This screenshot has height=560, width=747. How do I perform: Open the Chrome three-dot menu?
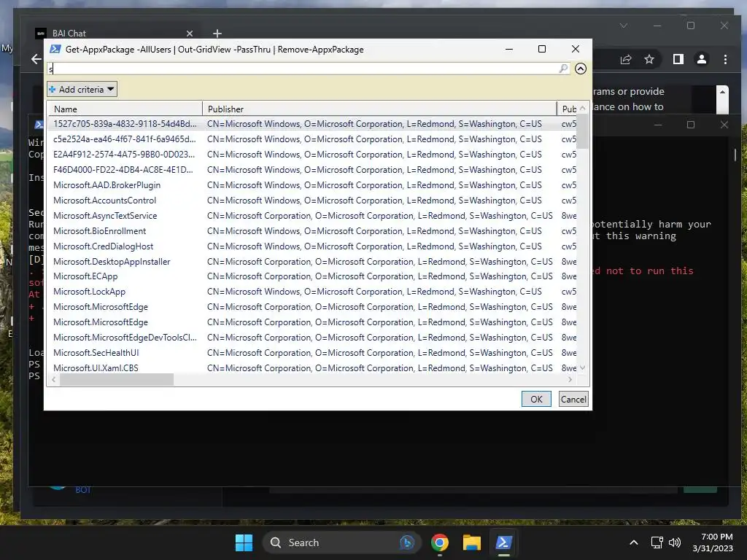[725, 59]
